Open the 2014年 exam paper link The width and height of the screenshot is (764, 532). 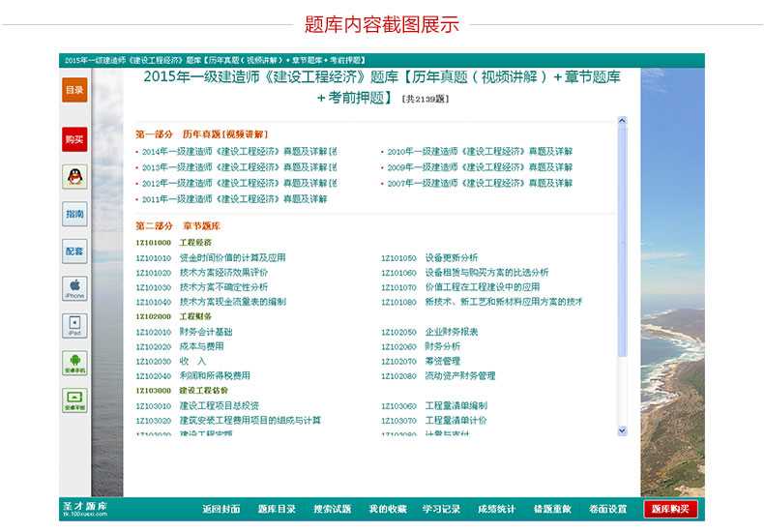[235, 152]
